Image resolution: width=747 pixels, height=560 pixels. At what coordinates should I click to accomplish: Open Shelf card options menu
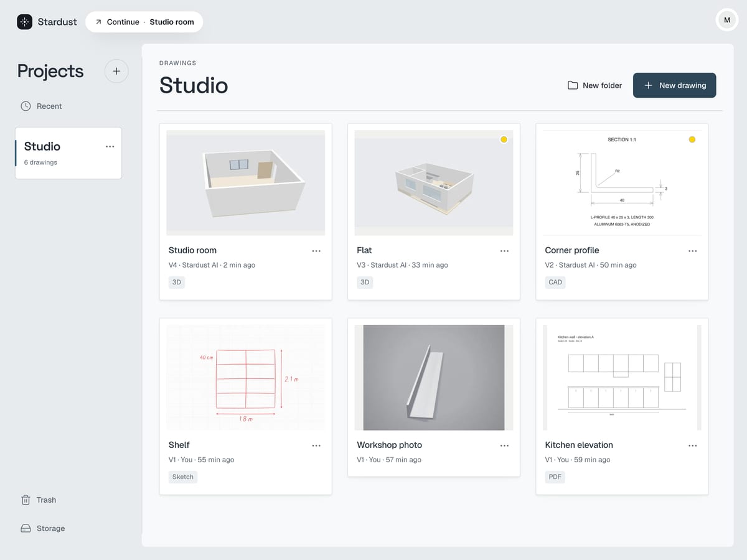click(x=316, y=446)
